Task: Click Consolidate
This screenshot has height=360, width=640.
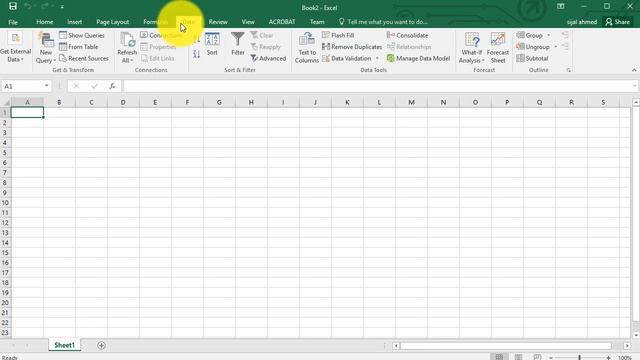Action: tap(407, 35)
